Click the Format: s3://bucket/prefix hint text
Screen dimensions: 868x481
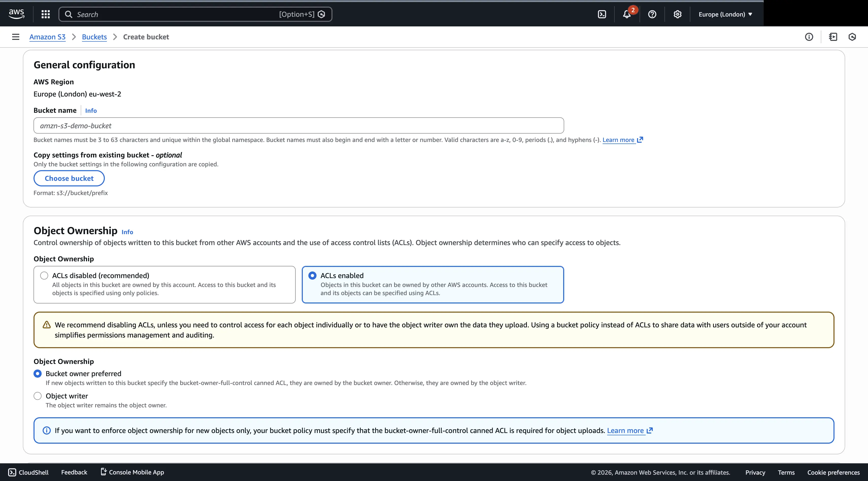tap(71, 193)
